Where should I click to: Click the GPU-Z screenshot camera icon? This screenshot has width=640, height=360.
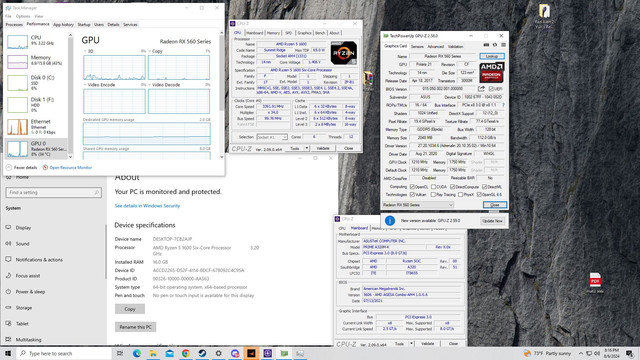(486, 45)
